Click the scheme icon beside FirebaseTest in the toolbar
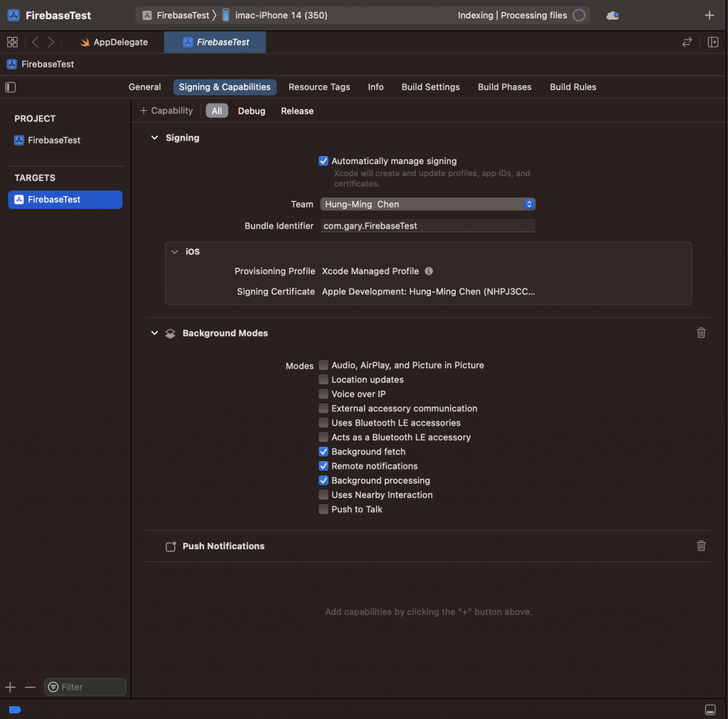The height and width of the screenshot is (719, 728). (147, 16)
